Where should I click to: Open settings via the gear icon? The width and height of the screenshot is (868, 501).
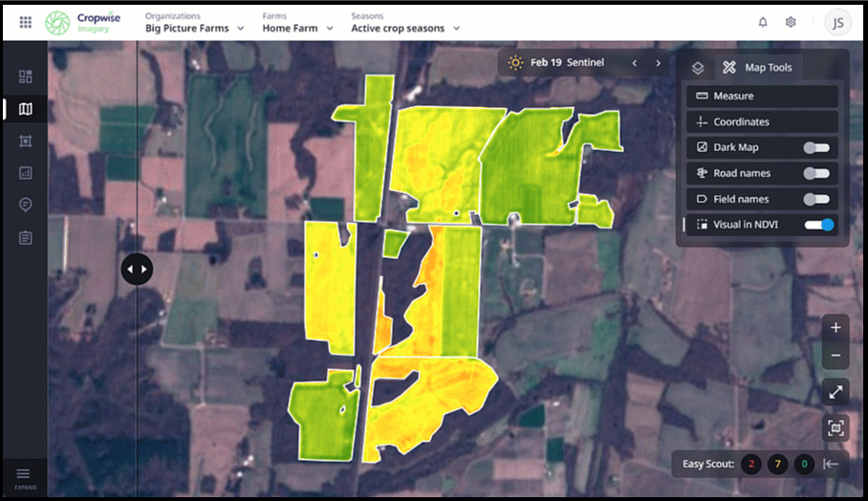click(x=791, y=22)
